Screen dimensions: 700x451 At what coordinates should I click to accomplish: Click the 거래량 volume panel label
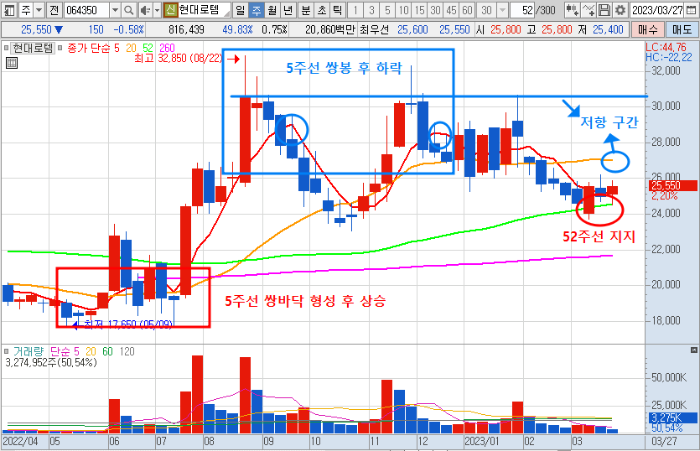(x=29, y=351)
